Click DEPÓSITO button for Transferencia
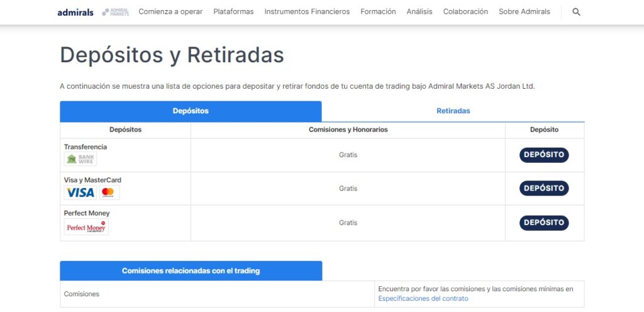The height and width of the screenshot is (312, 644). click(544, 155)
